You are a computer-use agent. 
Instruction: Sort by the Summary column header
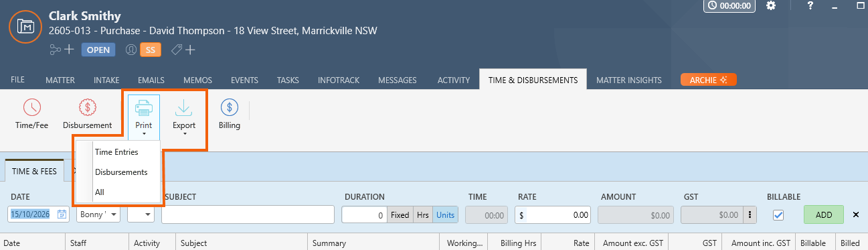373,243
